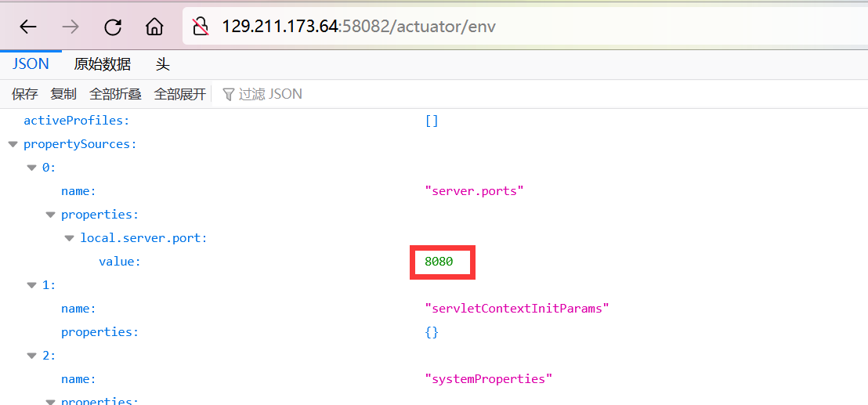Click the 保存 button
Viewport: 868px width, 405px height.
(x=25, y=94)
